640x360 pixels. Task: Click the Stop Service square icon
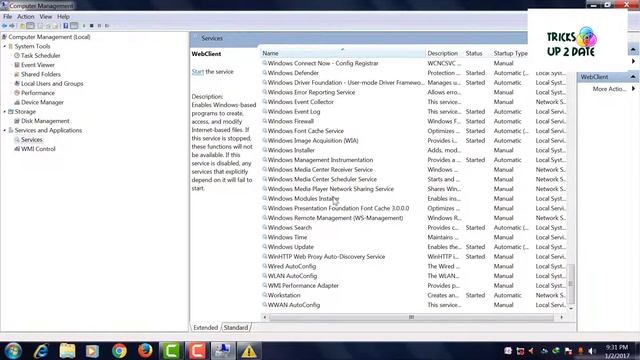pos(92,26)
